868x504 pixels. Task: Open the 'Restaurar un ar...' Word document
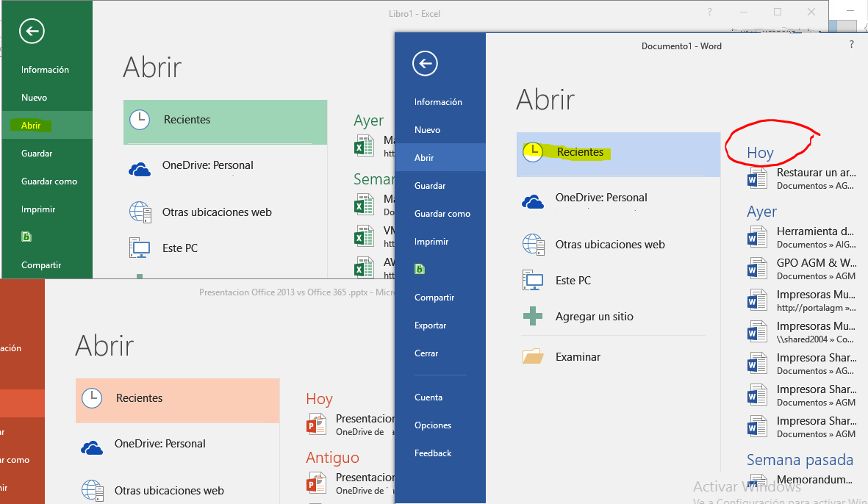pos(801,179)
